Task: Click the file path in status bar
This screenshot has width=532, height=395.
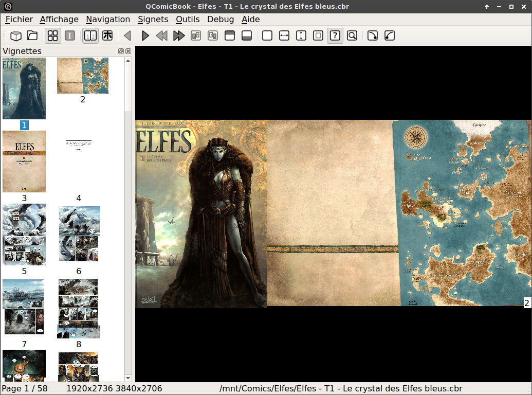Action: coord(341,388)
